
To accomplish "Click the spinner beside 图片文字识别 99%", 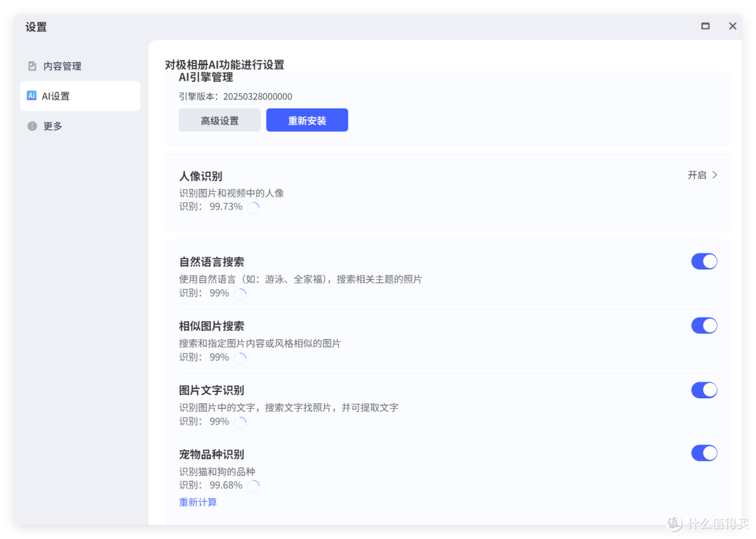I will tap(240, 422).
